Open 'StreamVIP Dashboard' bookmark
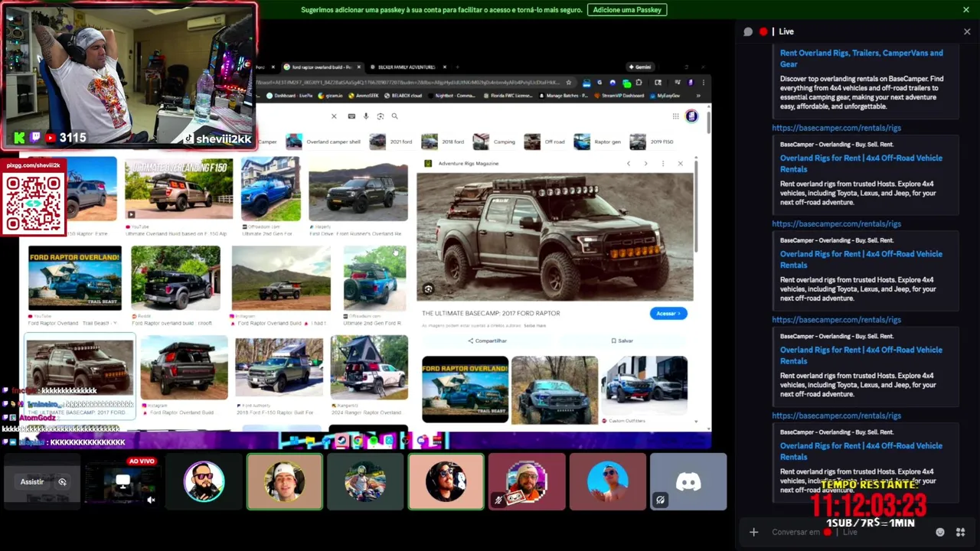 coord(619,96)
